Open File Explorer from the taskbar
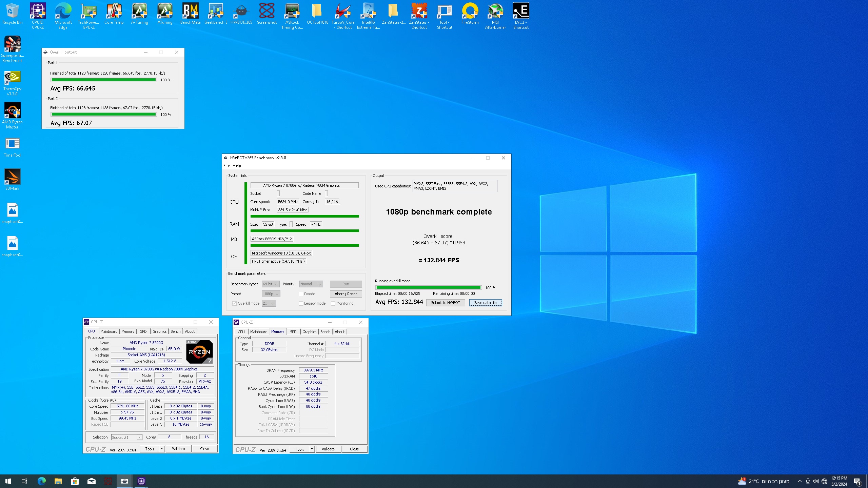 pyautogui.click(x=58, y=481)
